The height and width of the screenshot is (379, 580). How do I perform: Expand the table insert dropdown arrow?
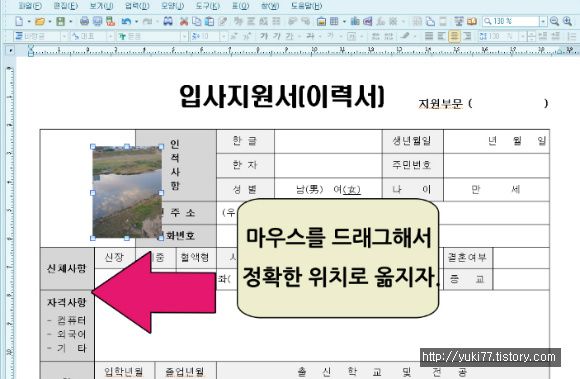coord(344,21)
